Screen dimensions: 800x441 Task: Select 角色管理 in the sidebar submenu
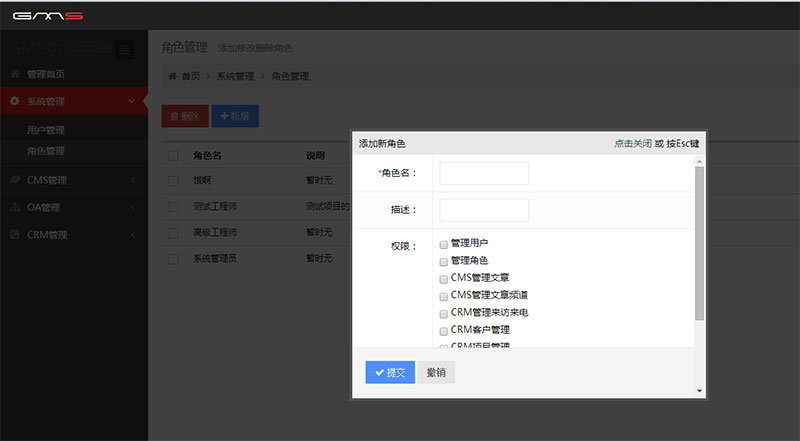(46, 151)
